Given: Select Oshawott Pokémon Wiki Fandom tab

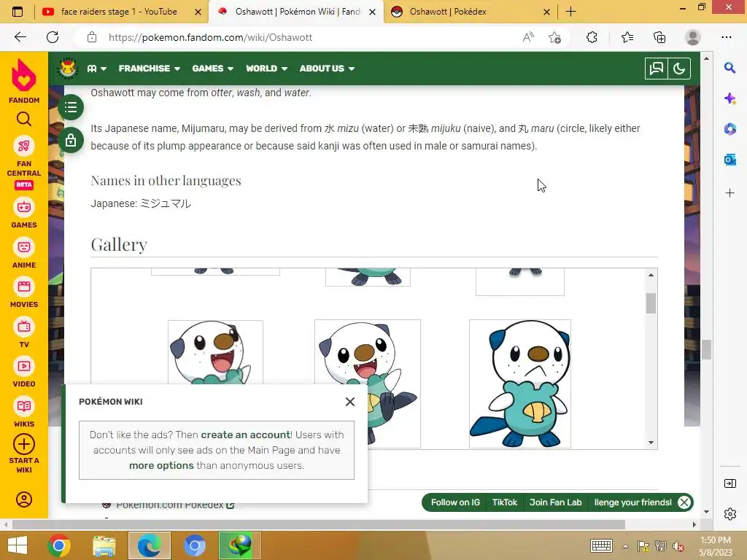Looking at the screenshot, I should coord(298,12).
